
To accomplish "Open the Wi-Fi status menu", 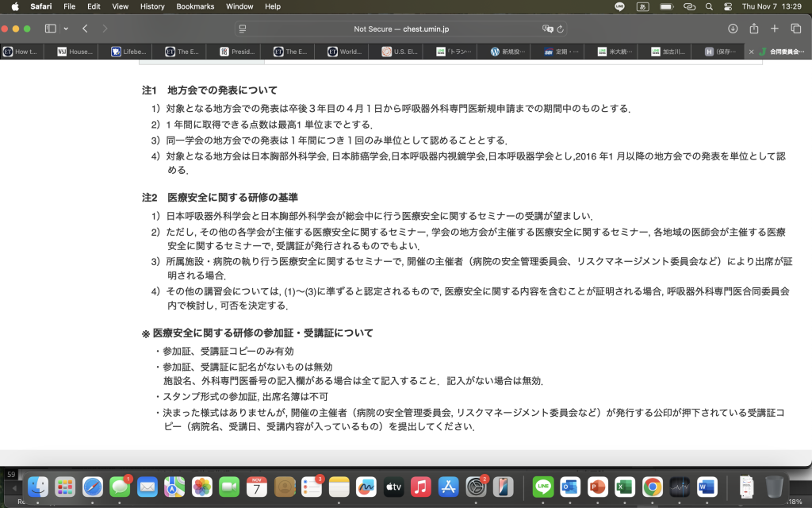I will tap(688, 6).
